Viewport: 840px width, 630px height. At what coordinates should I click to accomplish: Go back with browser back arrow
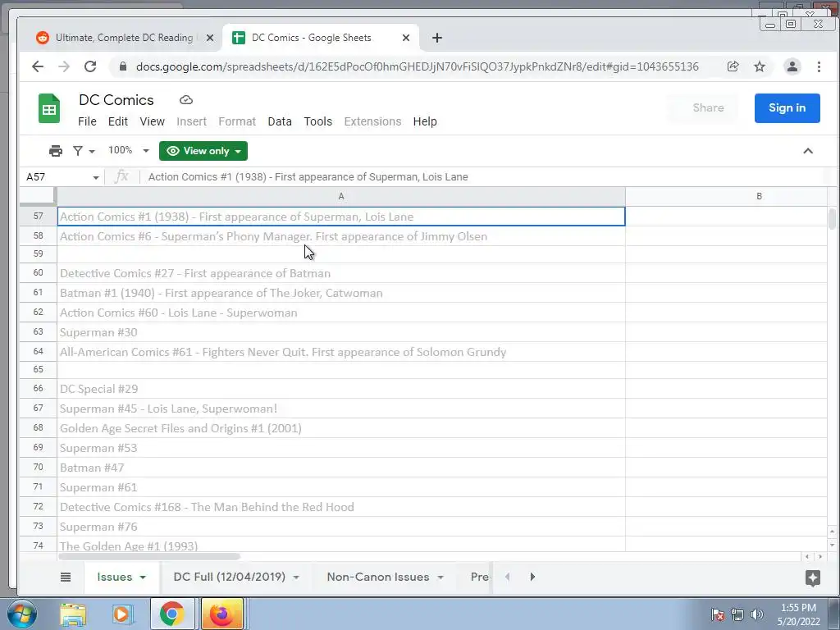point(38,66)
